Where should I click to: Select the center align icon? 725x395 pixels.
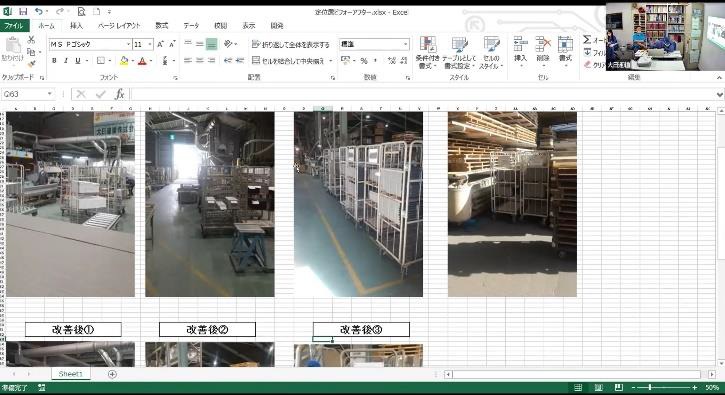click(x=199, y=61)
